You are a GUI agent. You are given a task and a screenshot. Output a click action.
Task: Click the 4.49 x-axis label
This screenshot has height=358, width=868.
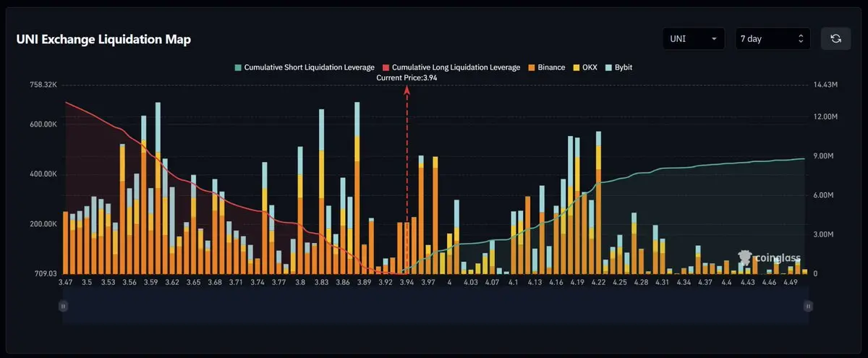click(x=790, y=283)
